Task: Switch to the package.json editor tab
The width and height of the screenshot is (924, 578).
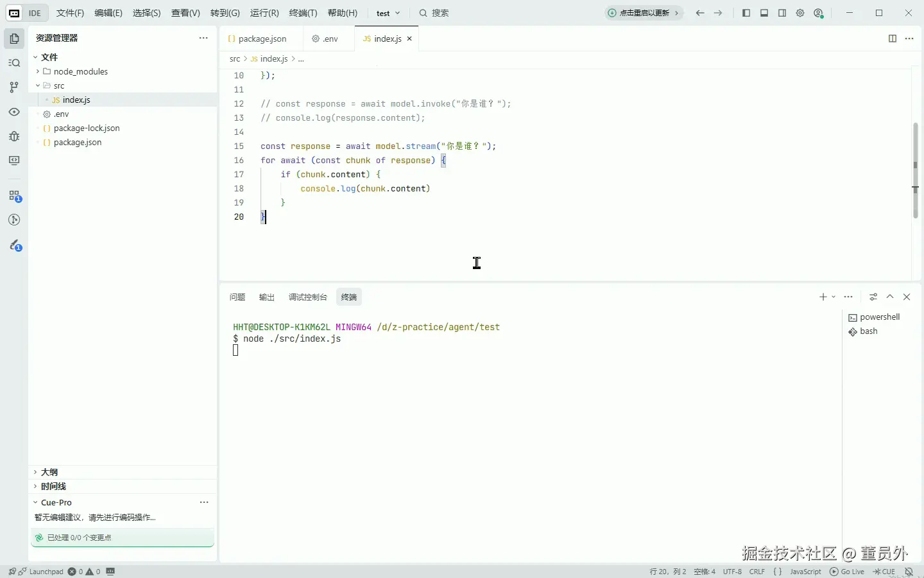Action: (262, 39)
